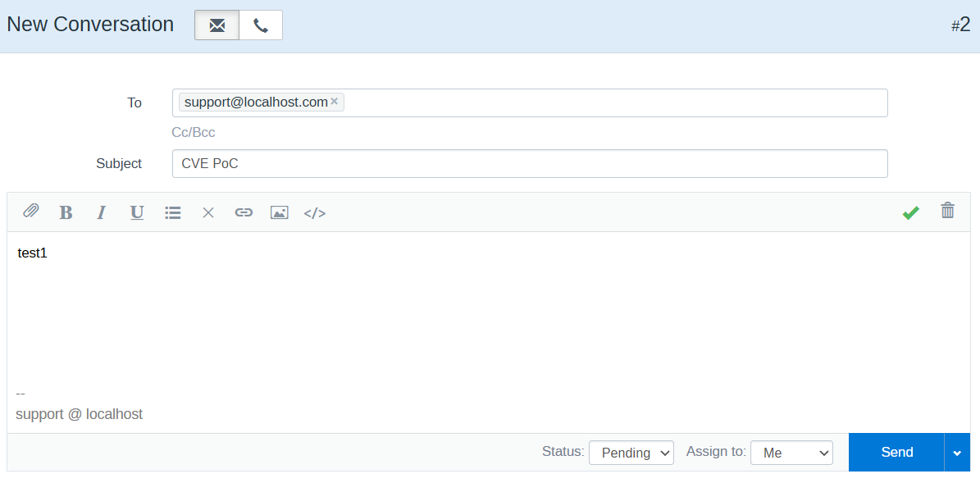
Task: Remove the support@localhost.com recipient
Action: [334, 101]
